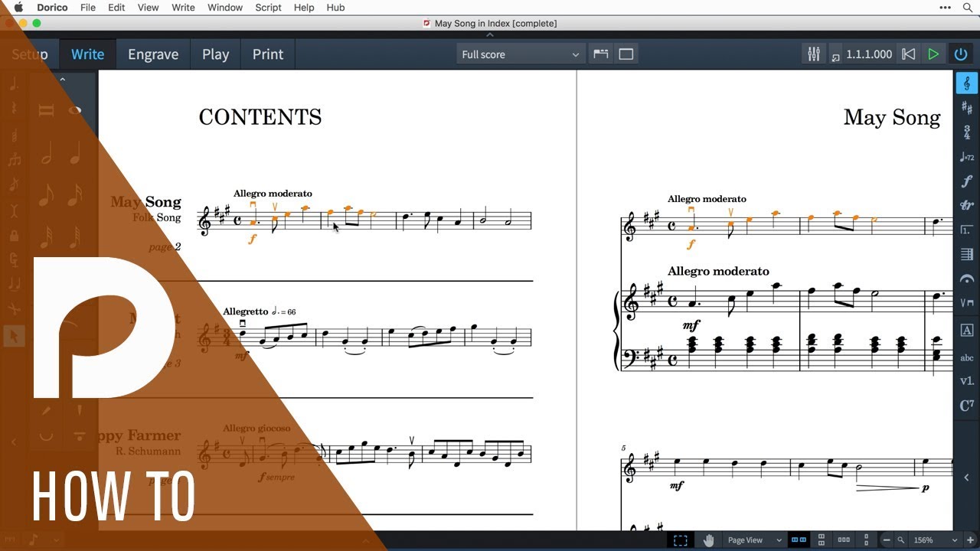Switch to stacked spreads page arrangement

(x=821, y=540)
